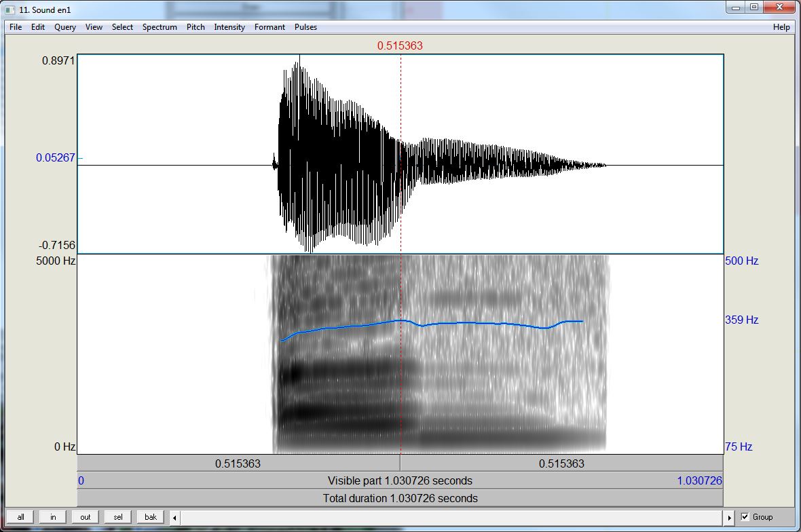
Task: Click the 'bak' zoom button
Action: tap(150, 517)
